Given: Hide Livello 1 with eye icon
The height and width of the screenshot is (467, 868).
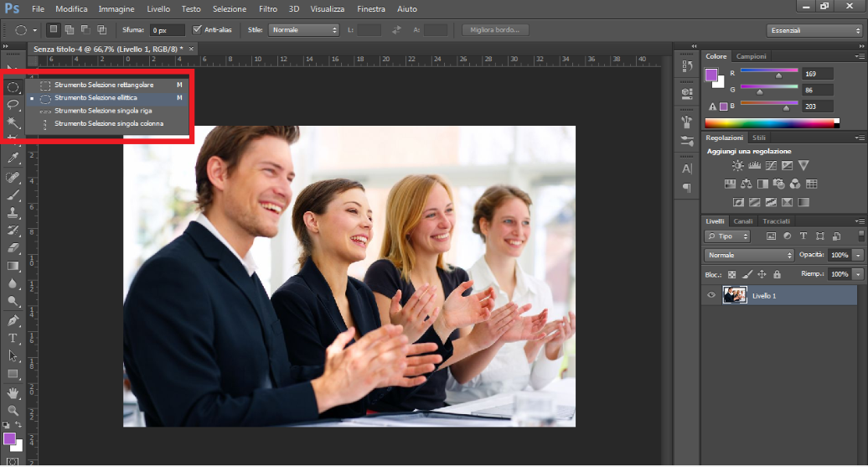Looking at the screenshot, I should pyautogui.click(x=711, y=295).
